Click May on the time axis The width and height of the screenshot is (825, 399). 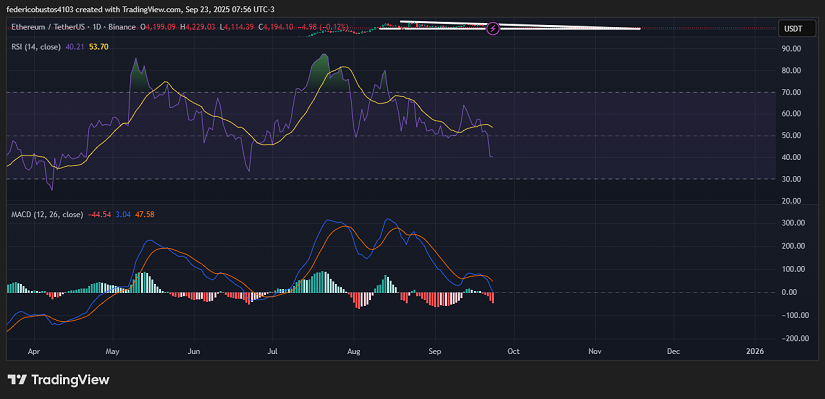pos(113,351)
